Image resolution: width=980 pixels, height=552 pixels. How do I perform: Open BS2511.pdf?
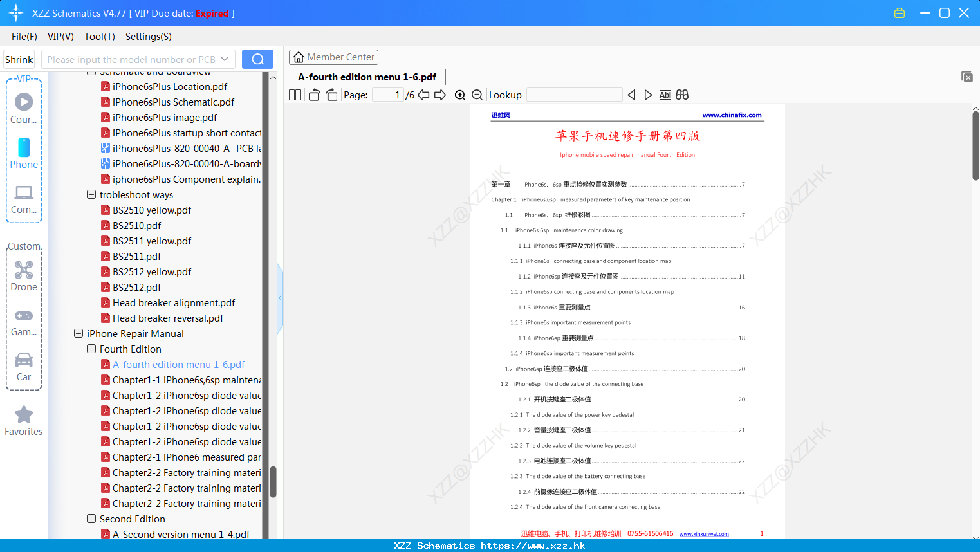coord(136,256)
